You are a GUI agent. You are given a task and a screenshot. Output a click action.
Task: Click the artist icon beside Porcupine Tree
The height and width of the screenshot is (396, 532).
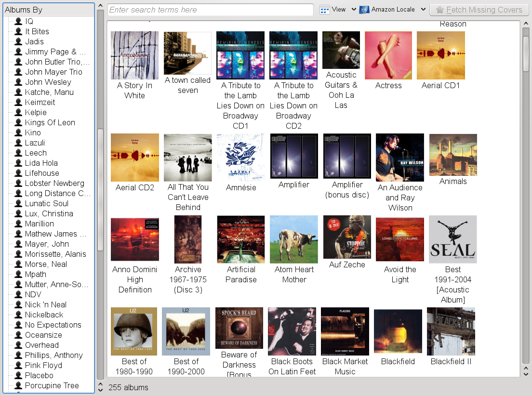pos(19,385)
